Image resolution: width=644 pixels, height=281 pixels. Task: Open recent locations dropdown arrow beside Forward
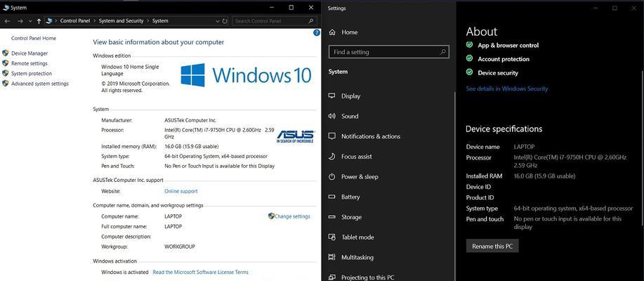coord(30,21)
